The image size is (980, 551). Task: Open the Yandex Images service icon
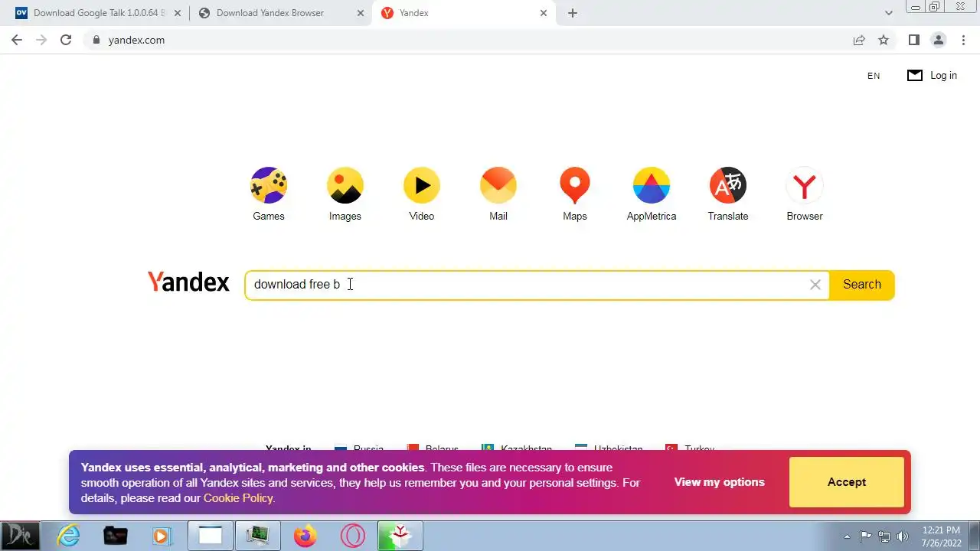(x=345, y=185)
